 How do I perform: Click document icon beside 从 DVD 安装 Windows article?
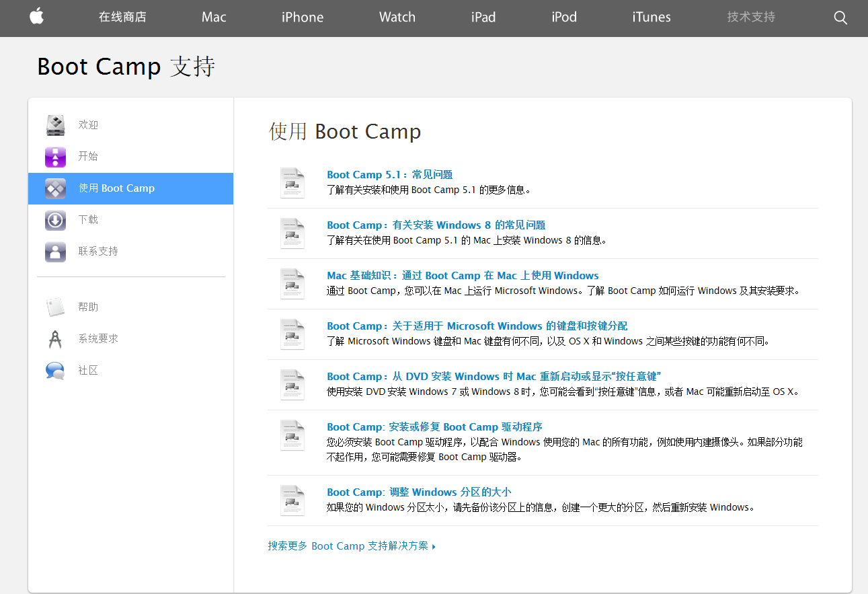coord(292,385)
